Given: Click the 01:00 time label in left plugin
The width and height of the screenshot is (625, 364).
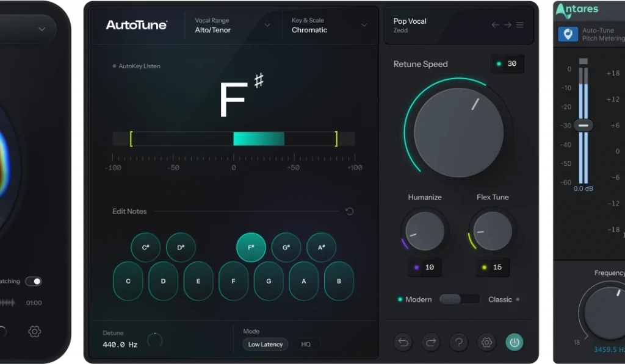Looking at the screenshot, I should pos(34,302).
